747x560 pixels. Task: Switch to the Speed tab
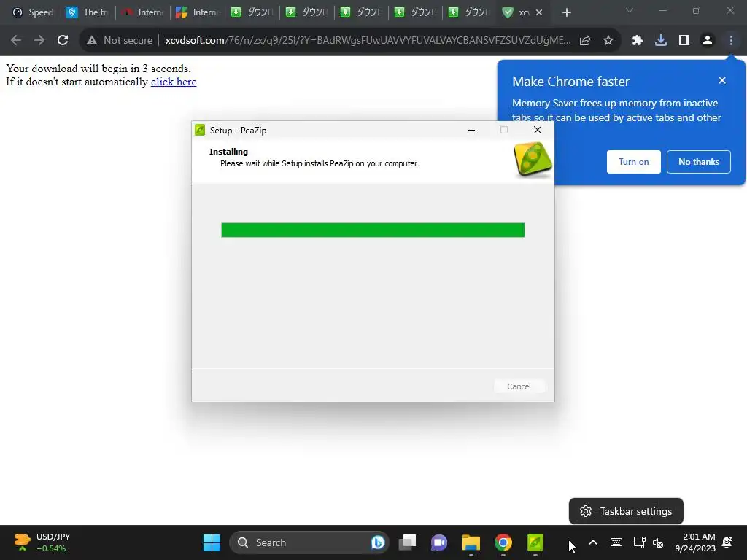(32, 12)
